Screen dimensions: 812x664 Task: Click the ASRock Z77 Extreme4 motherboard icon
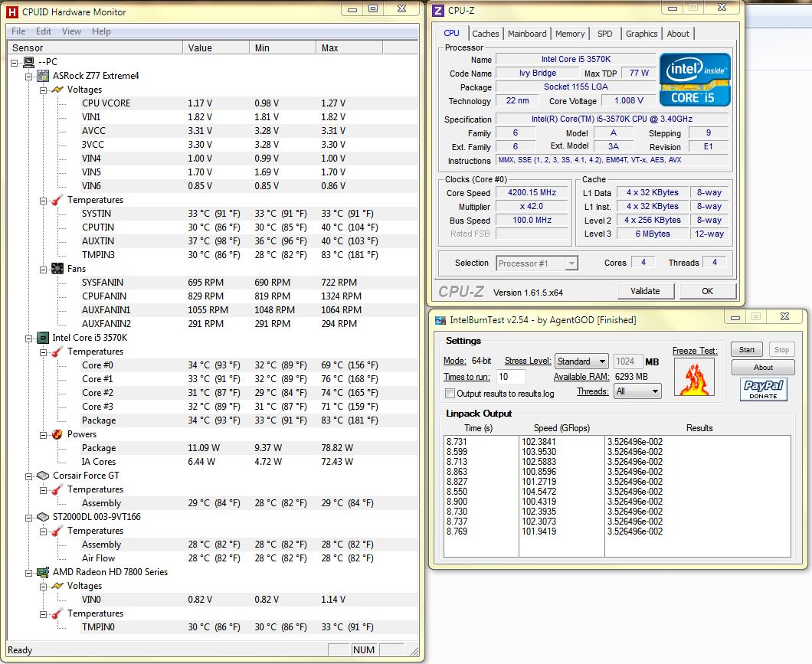coord(43,76)
